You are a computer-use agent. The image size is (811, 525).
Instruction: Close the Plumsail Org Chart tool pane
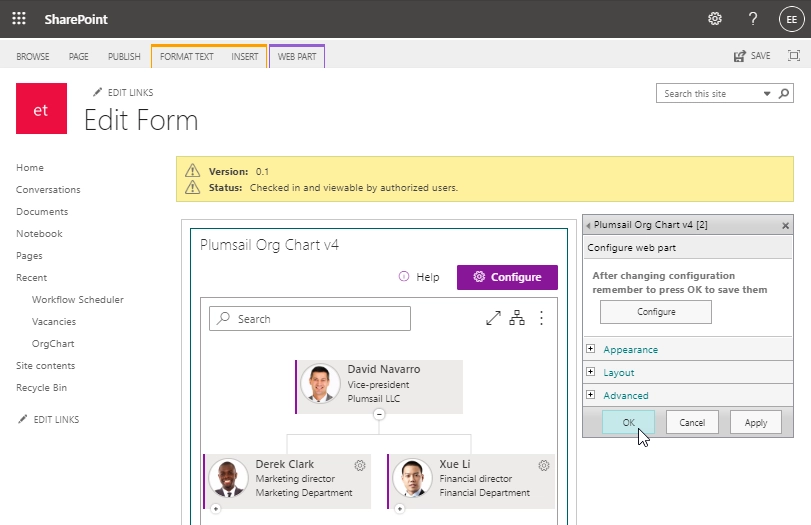click(x=785, y=225)
